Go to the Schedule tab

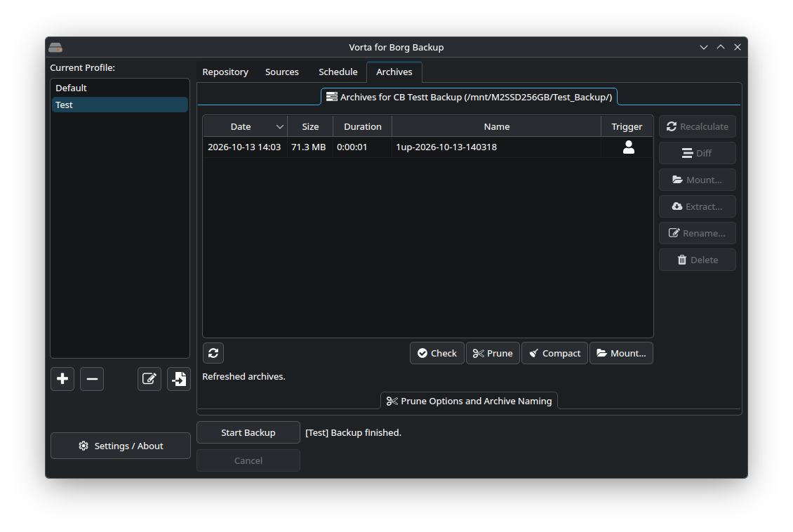tap(338, 72)
